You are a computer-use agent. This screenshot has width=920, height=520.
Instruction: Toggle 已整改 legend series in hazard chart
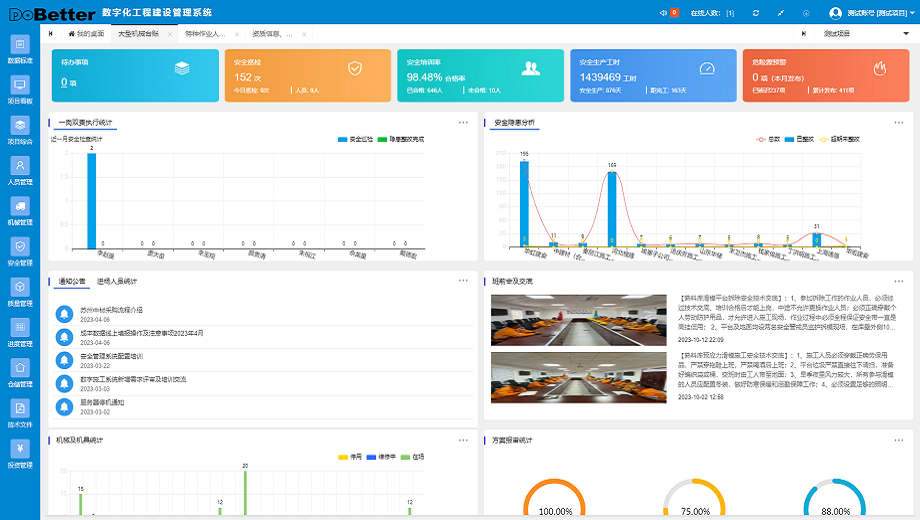(799, 139)
